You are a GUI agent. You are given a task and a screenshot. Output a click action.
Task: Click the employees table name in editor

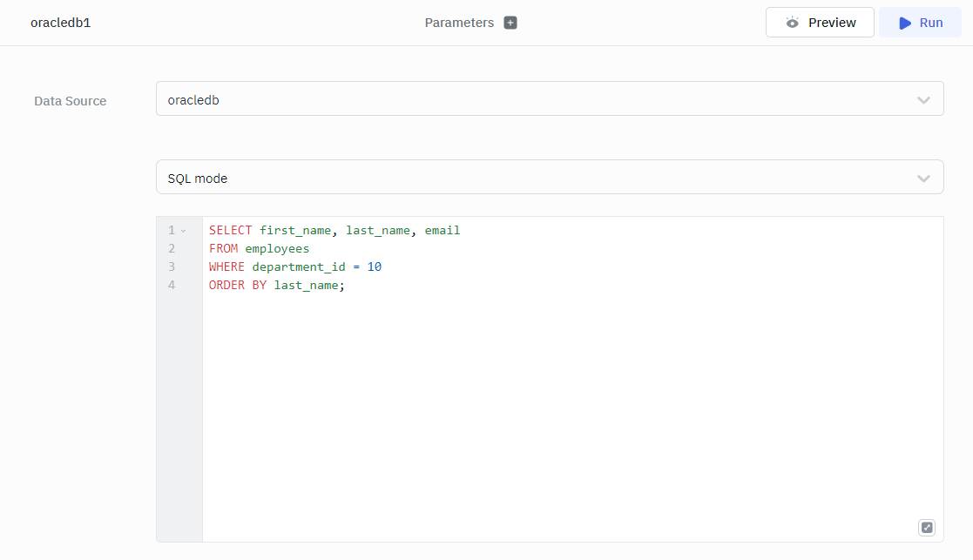[277, 248]
